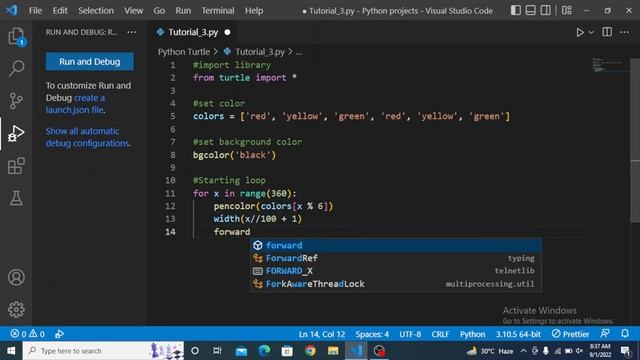
Task: Split the editor to the right
Action: (607, 32)
